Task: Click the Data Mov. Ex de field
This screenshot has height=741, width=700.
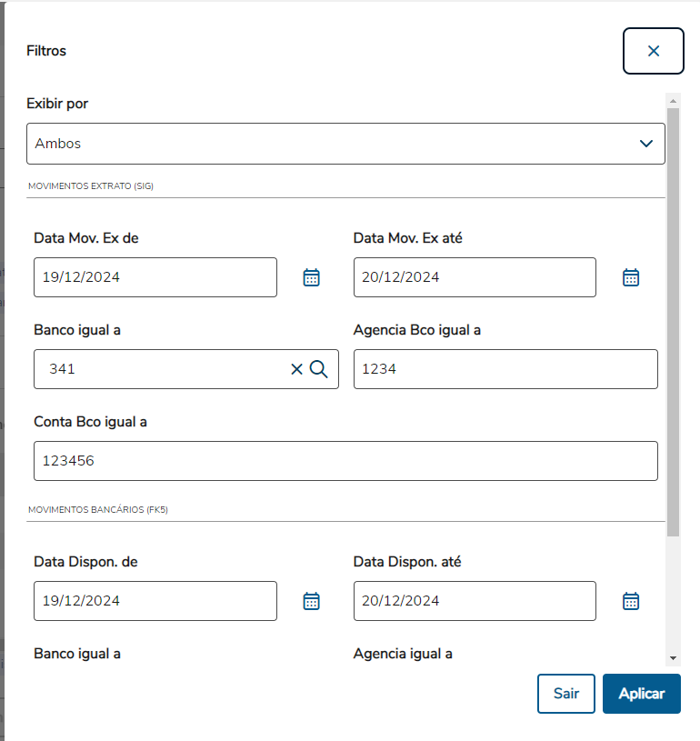Action: click(x=155, y=277)
